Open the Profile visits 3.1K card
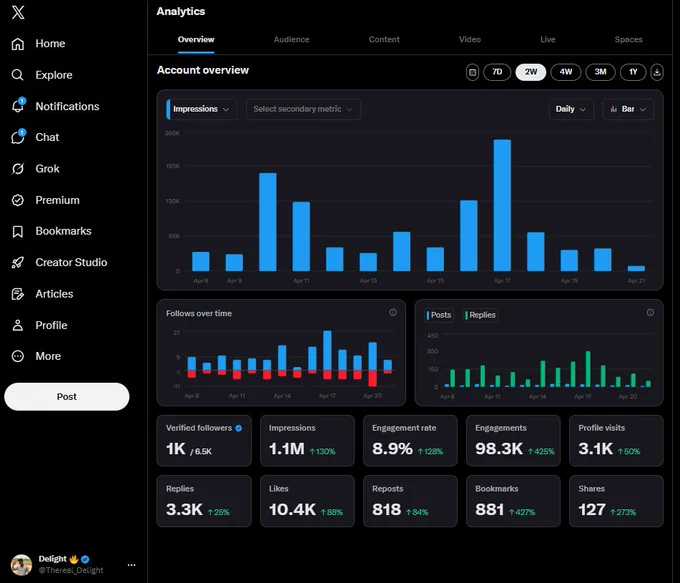Viewport: 680px width, 583px height. 616,441
